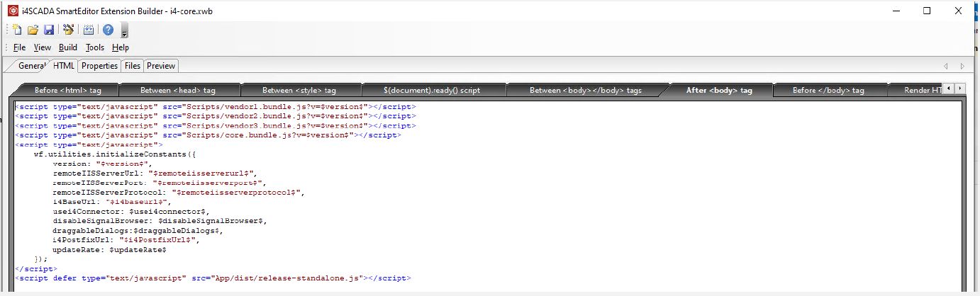Viewport: 980px width, 296px height.
Task: Open help via the question mark icon
Action: (x=108, y=30)
